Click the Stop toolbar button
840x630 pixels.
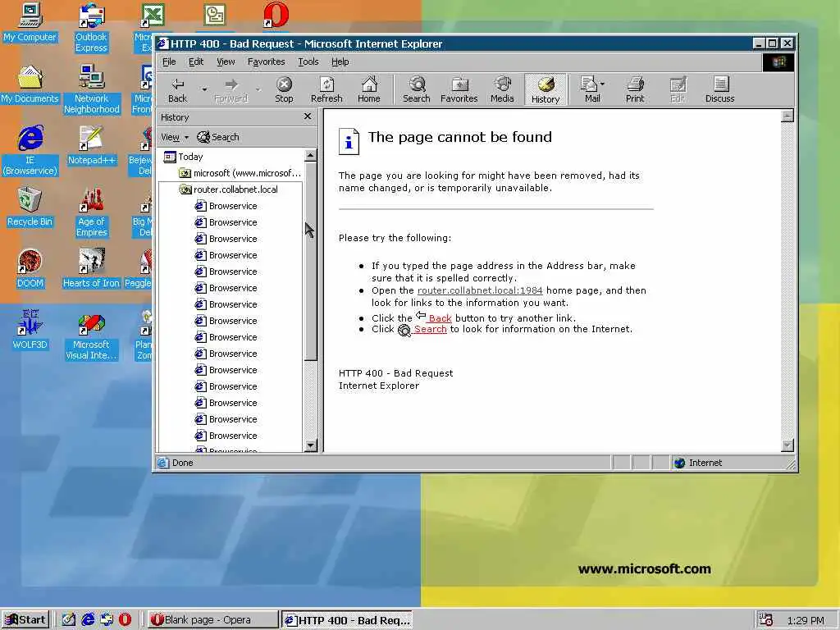284,89
